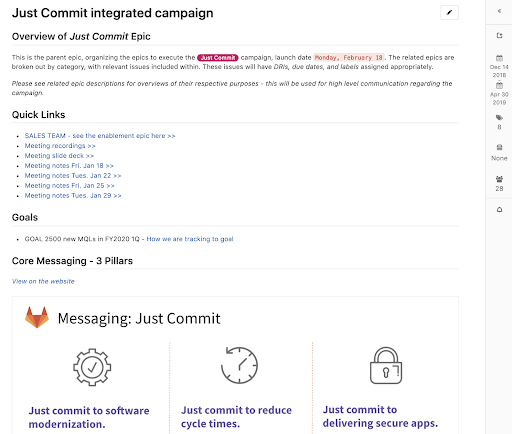The width and height of the screenshot is (512, 434).
Task: Open the SALES TEAM enablement epic link
Action: (100, 136)
